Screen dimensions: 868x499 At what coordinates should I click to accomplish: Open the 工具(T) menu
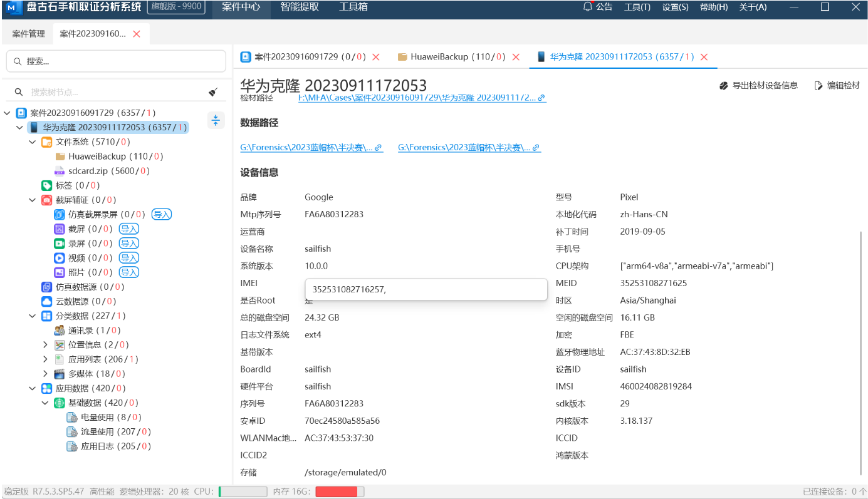[637, 8]
